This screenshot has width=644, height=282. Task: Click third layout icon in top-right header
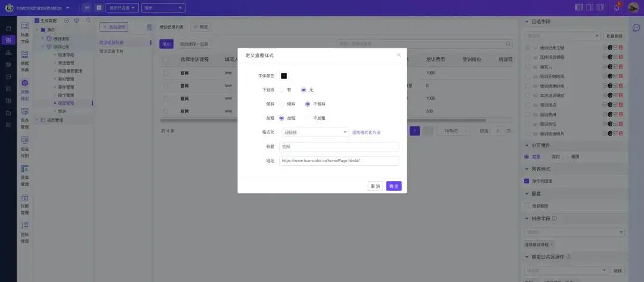click(600, 7)
